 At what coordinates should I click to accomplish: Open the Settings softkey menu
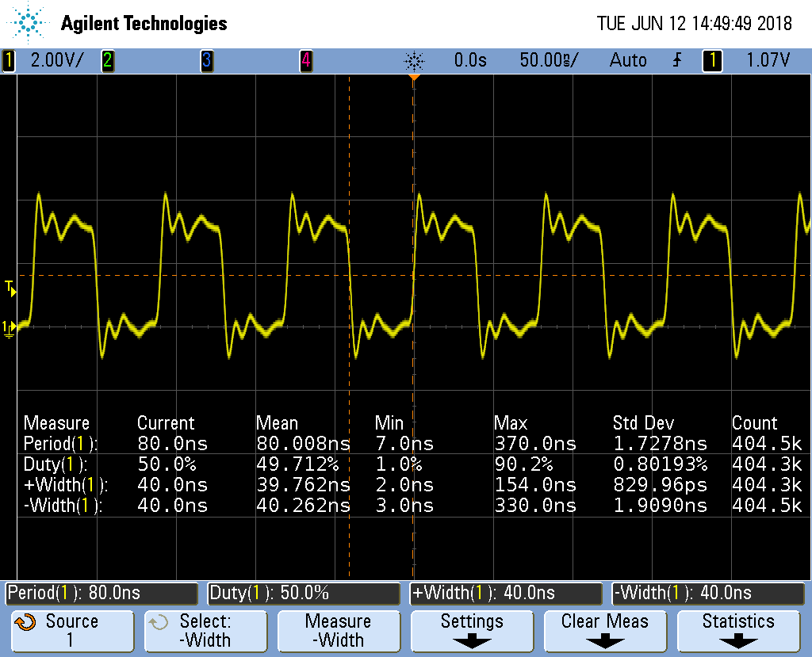tap(471, 631)
